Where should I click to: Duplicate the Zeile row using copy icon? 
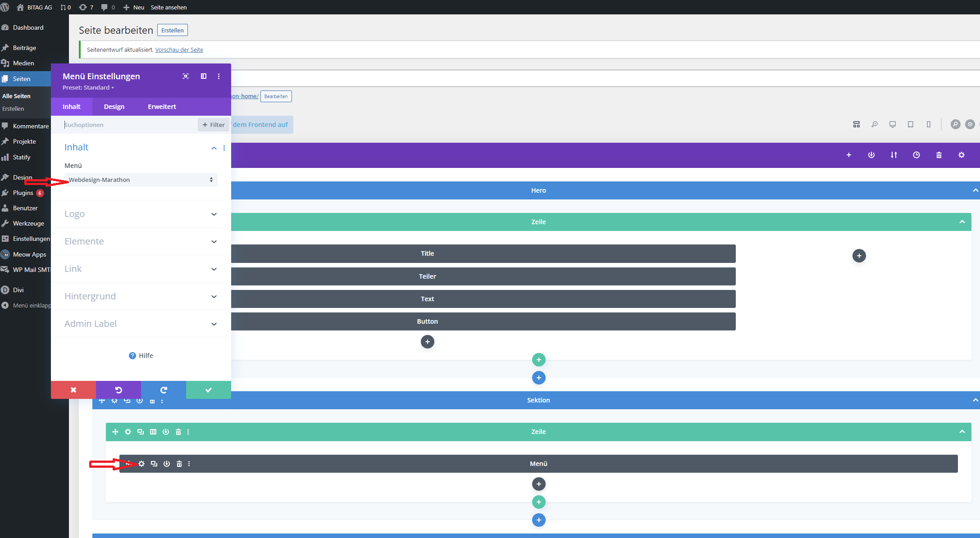tap(140, 432)
